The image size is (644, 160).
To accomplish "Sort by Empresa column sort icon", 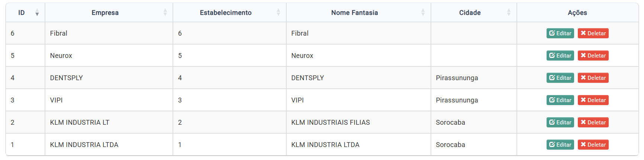I will click(x=165, y=13).
